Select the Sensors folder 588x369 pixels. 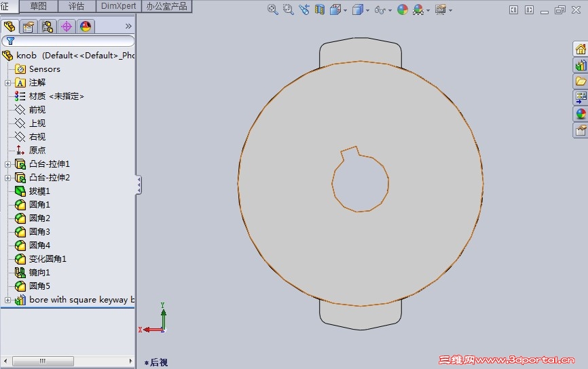(x=37, y=69)
